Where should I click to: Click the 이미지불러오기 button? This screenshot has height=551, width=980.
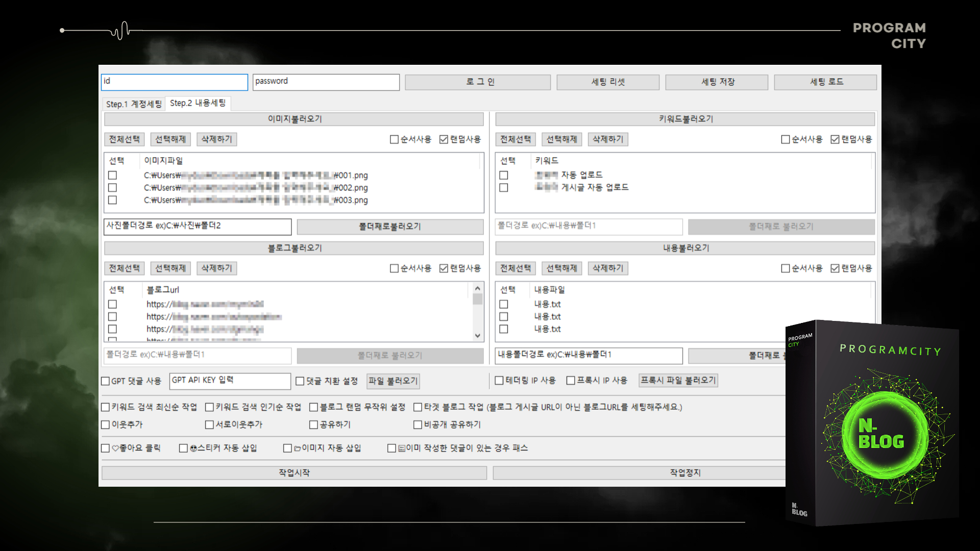(294, 119)
